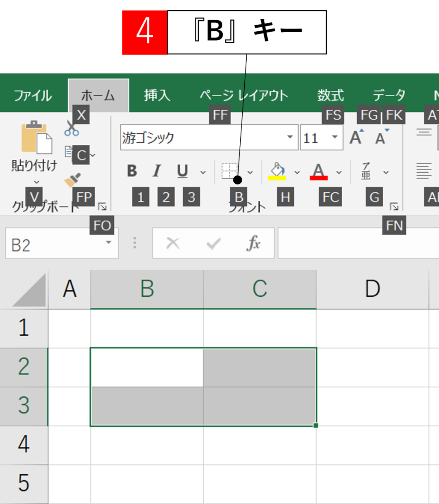Open the Copy options dropdown arrow
The width and height of the screenshot is (439, 504).
pos(93,155)
